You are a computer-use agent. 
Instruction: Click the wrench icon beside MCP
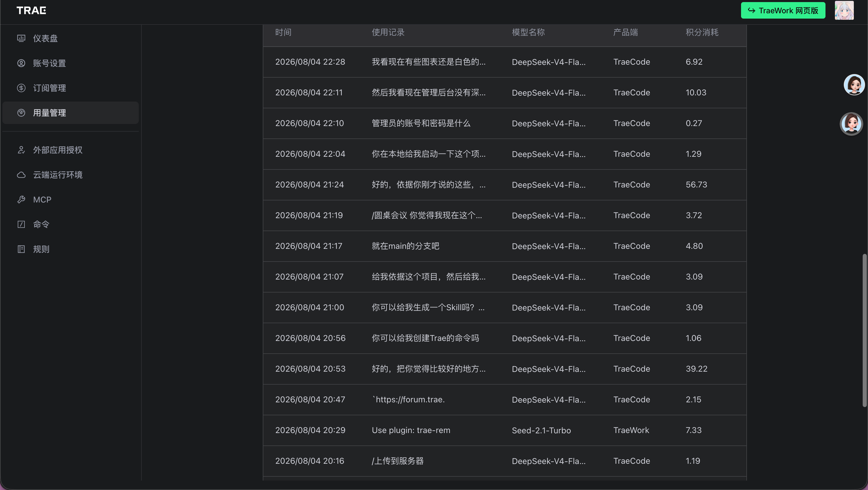click(21, 200)
